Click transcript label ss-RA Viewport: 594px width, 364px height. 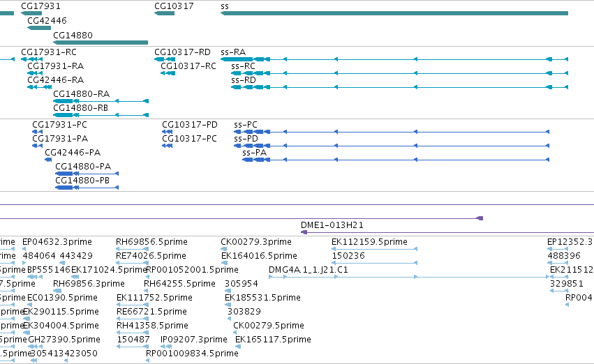pos(233,52)
